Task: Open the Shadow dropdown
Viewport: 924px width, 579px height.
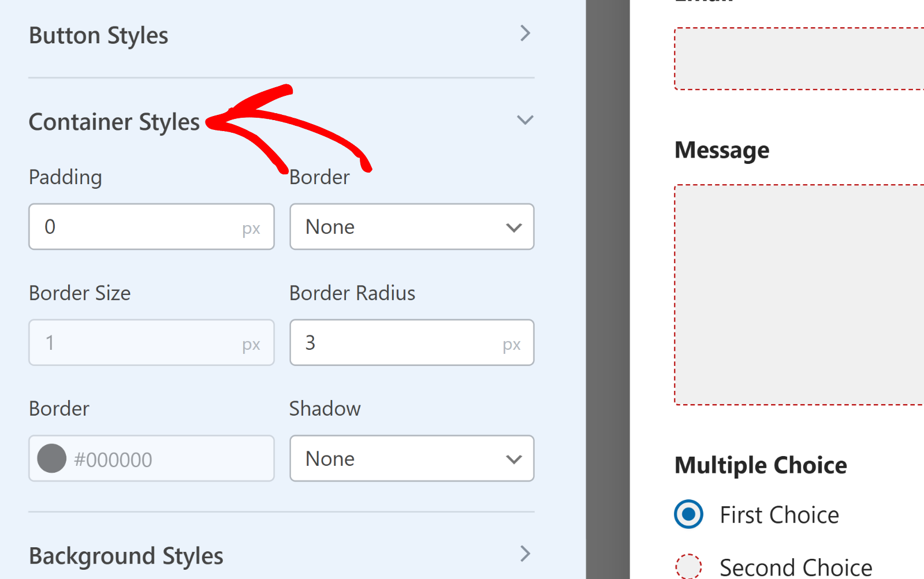Action: (x=411, y=458)
